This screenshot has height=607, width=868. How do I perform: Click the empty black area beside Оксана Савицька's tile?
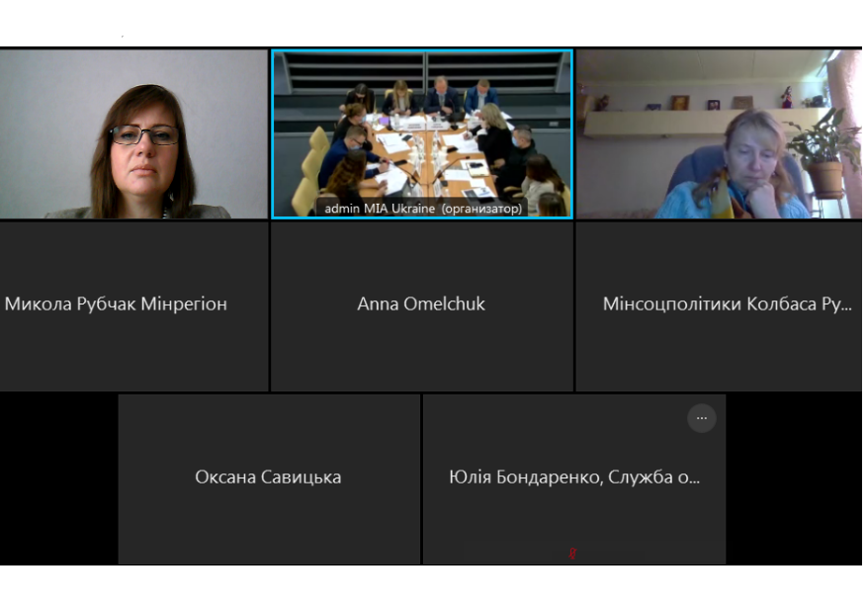[58, 479]
